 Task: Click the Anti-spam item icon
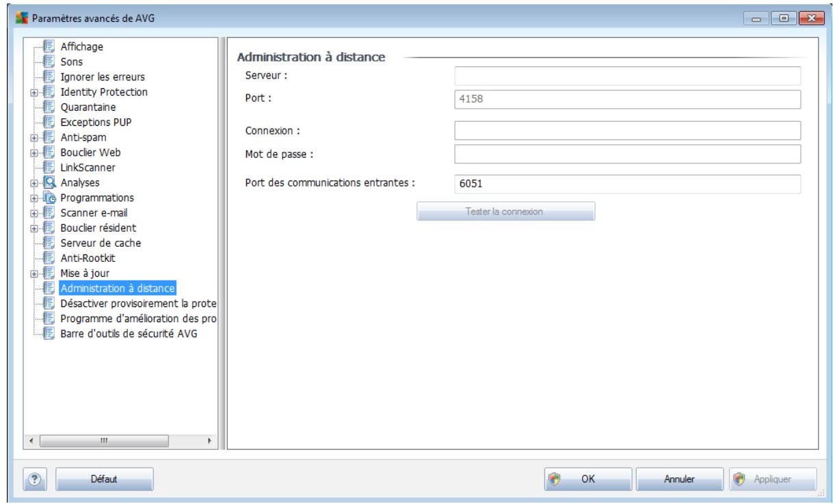pos(48,137)
